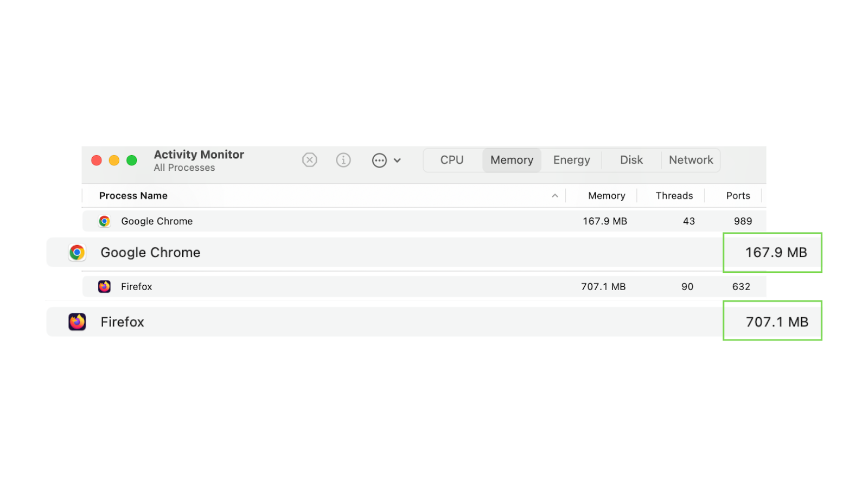Click Firefox icon in the small process row
The image size is (868, 488).
104,286
